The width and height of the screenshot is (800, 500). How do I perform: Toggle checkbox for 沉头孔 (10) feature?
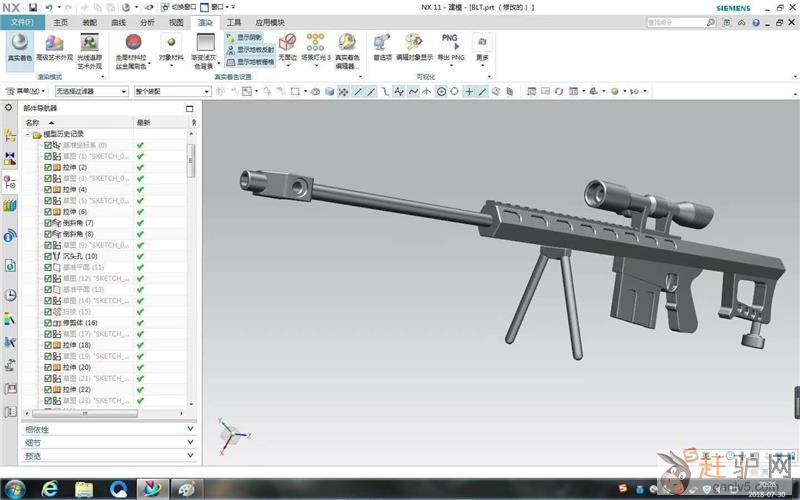(x=48, y=256)
